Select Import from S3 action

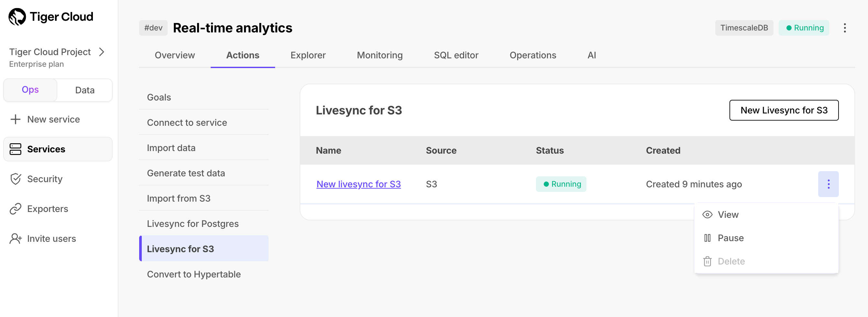[x=204, y=198]
